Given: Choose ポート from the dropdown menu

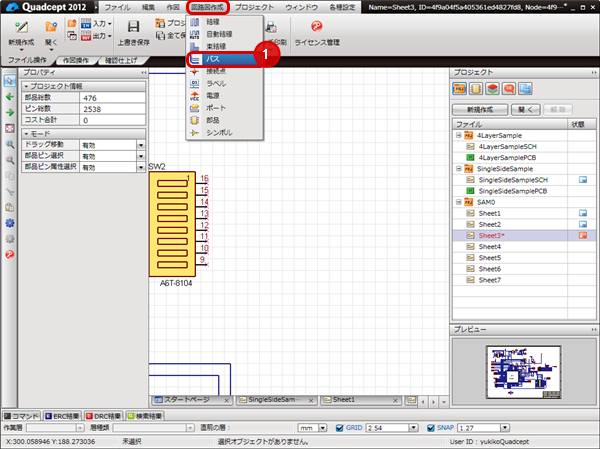Looking at the screenshot, I should [x=225, y=108].
